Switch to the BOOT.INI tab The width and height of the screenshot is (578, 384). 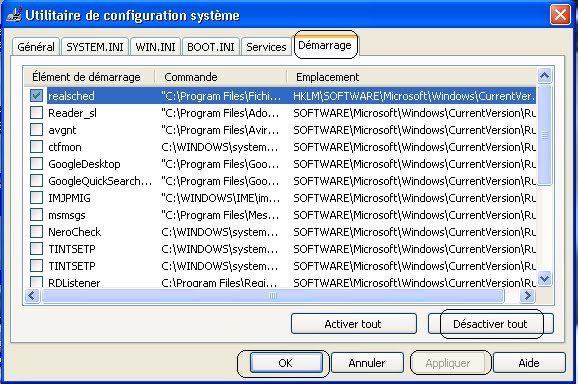tap(210, 47)
